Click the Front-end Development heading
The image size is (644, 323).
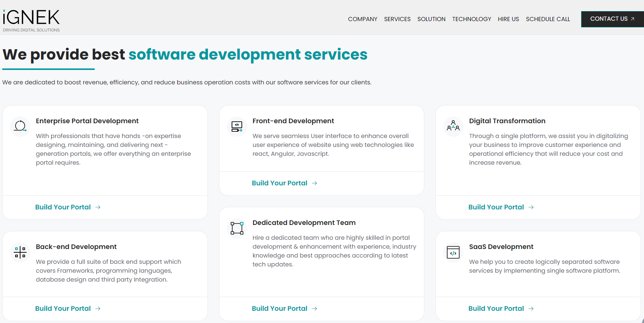[x=293, y=121]
